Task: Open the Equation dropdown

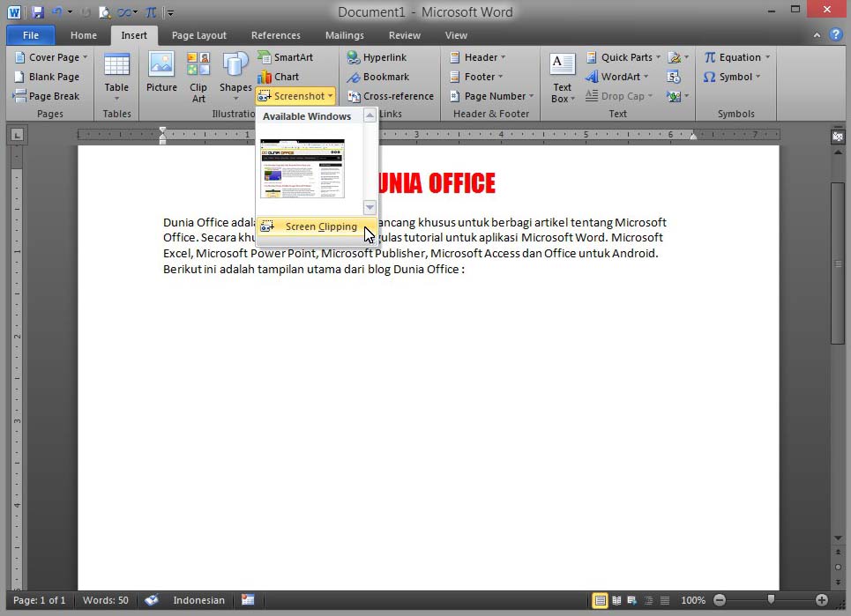Action: tap(736, 57)
